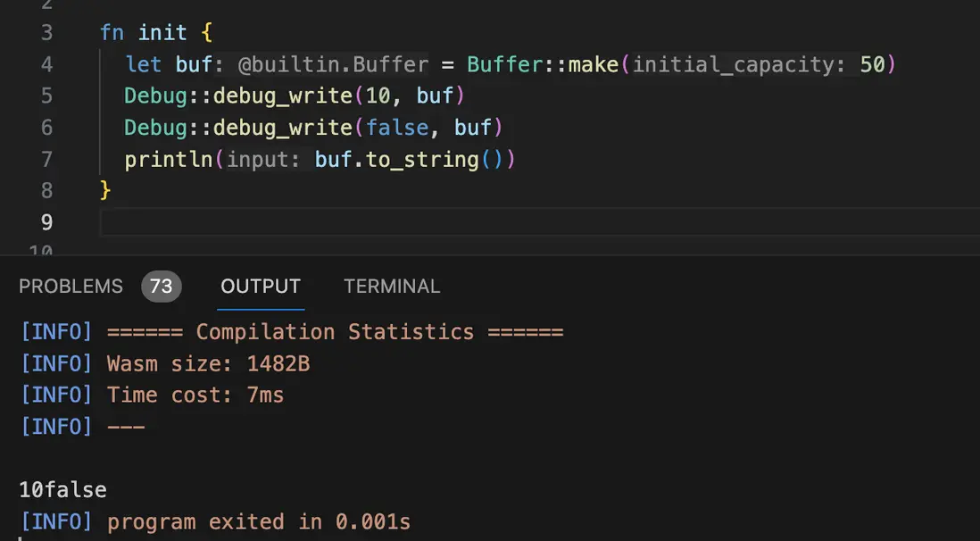Place cursor on empty line 9
The image size is (980, 541).
pyautogui.click(x=446, y=222)
